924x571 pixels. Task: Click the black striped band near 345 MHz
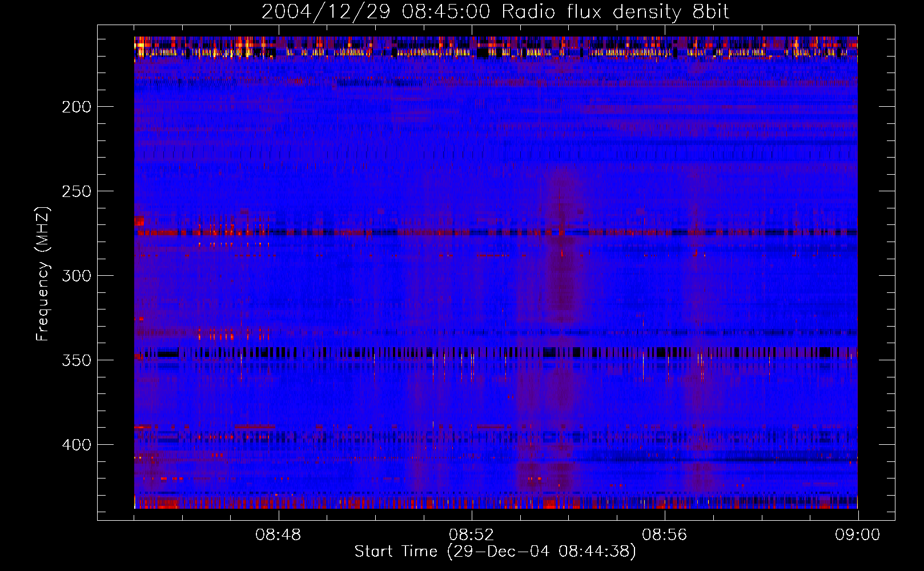(x=496, y=352)
